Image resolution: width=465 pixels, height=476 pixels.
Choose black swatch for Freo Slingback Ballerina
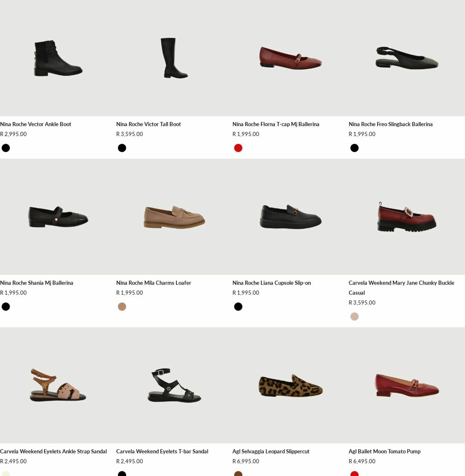click(355, 148)
